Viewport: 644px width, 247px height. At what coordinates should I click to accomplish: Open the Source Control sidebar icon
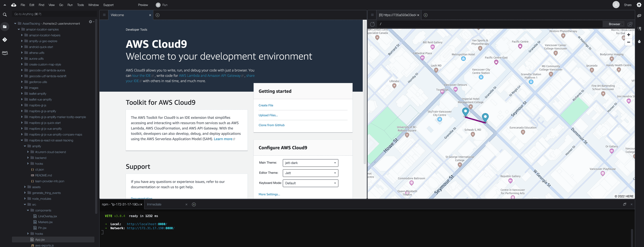(5, 40)
